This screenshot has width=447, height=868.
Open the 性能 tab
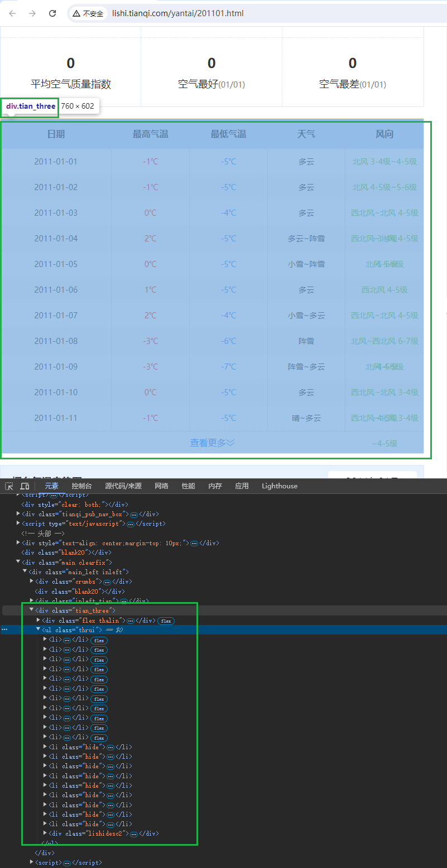188,486
